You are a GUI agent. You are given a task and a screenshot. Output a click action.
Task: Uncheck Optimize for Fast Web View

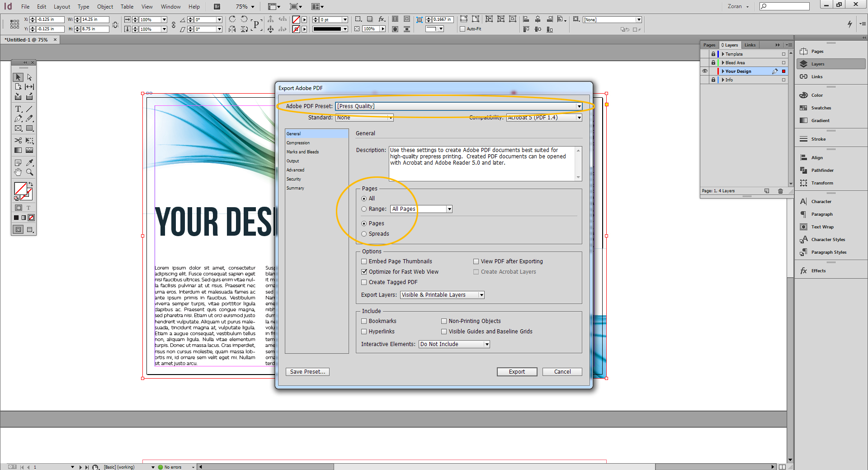click(x=364, y=271)
